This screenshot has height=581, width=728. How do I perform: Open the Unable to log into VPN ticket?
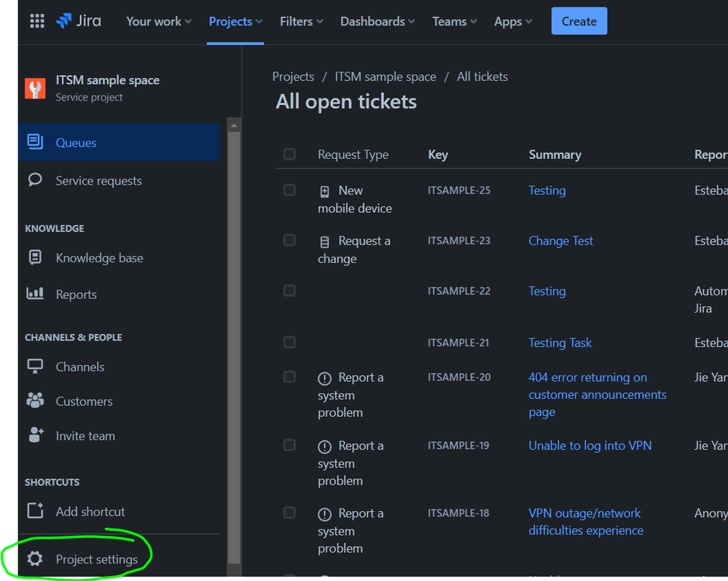tap(590, 445)
